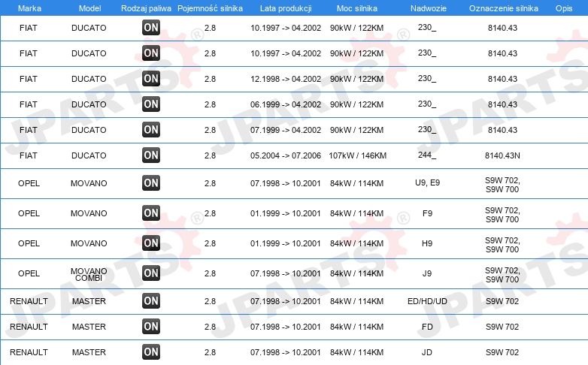Select the Oznaczenie silnika column header
The height and width of the screenshot is (365, 588).
pyautogui.click(x=504, y=8)
